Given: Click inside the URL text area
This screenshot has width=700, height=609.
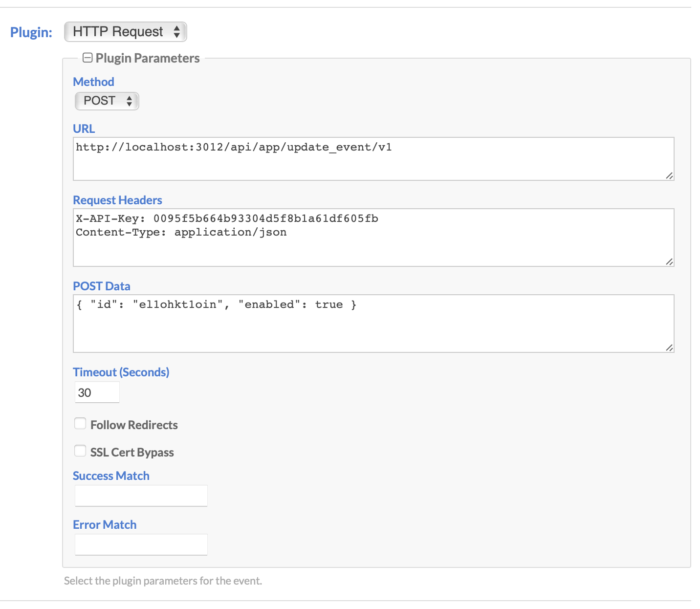Looking at the screenshot, I should tap(373, 159).
